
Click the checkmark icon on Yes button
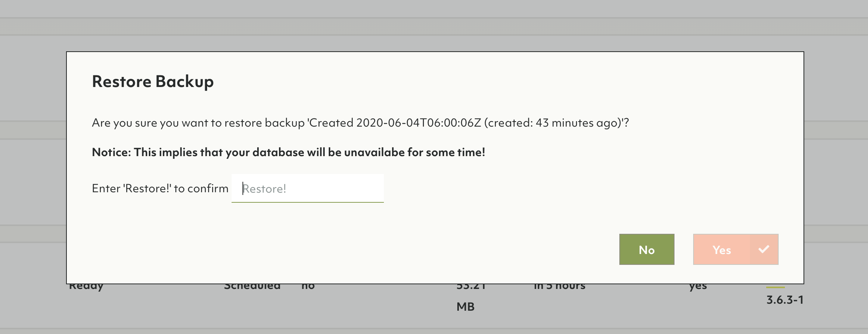click(x=763, y=249)
